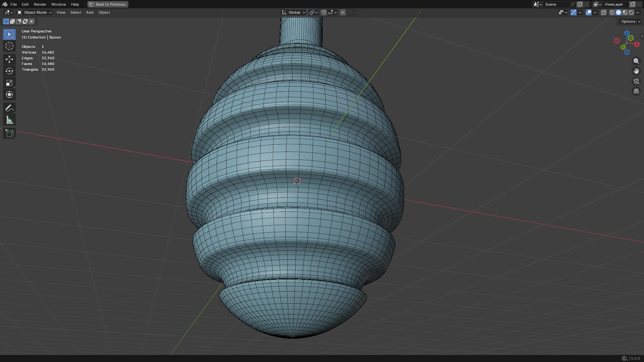
Task: Open the Select menu
Action: [75, 12]
